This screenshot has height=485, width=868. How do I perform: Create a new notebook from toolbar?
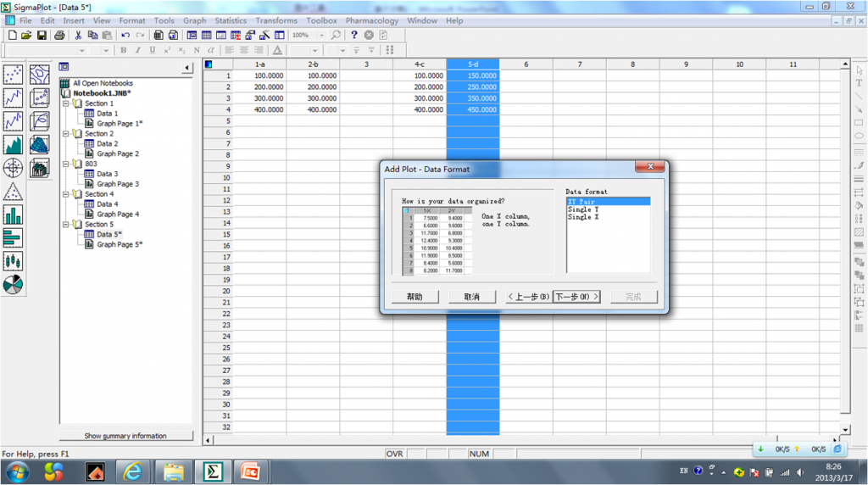click(12, 35)
